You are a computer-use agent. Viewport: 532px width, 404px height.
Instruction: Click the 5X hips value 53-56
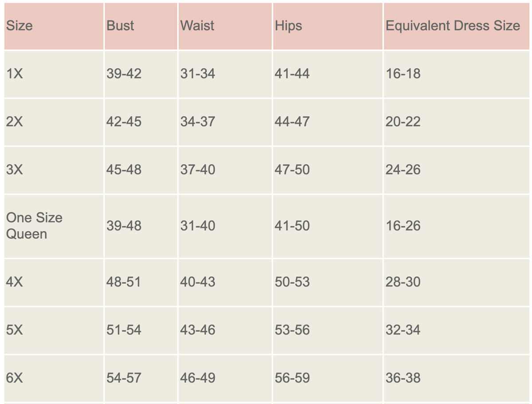click(292, 330)
